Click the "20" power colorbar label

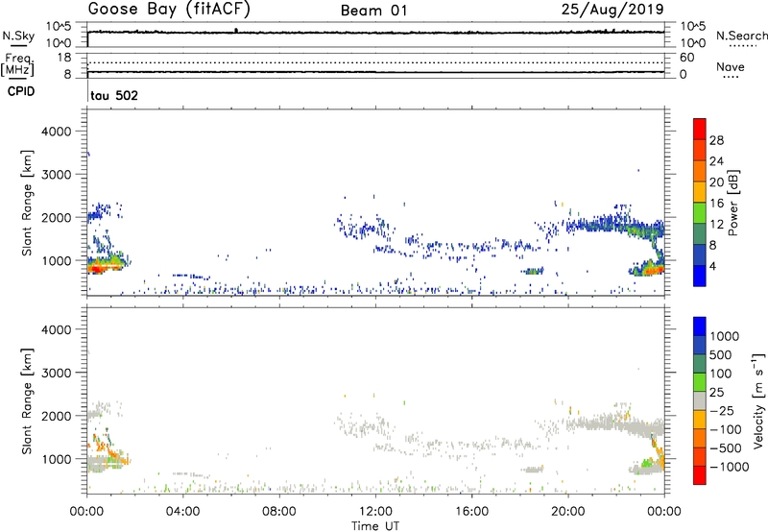click(716, 182)
